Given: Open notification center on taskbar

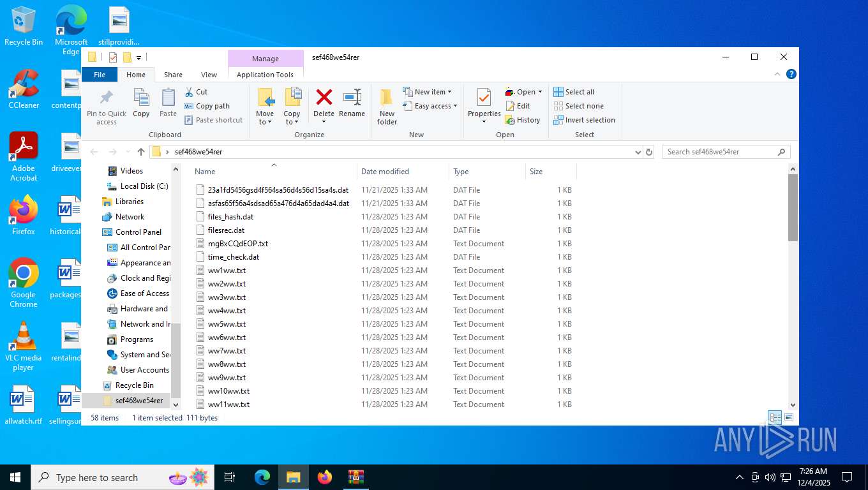Looking at the screenshot, I should (847, 477).
